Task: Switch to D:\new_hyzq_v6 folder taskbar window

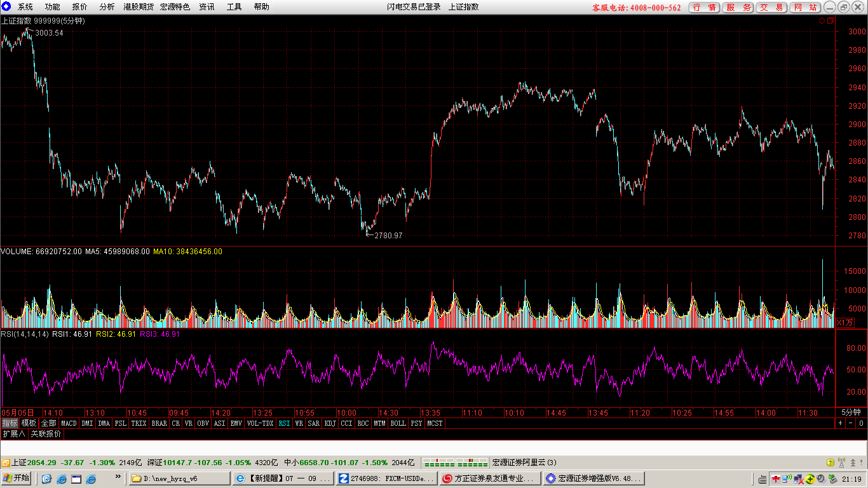Action: pos(180,478)
